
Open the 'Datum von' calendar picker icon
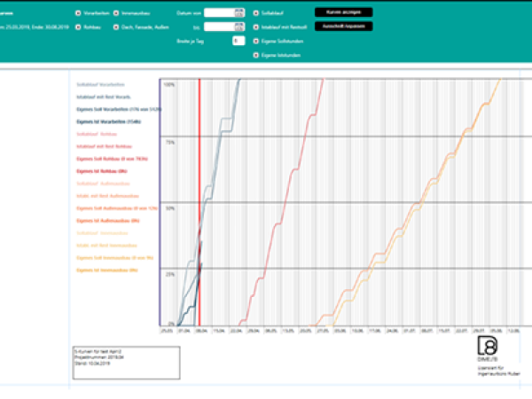pos(239,13)
